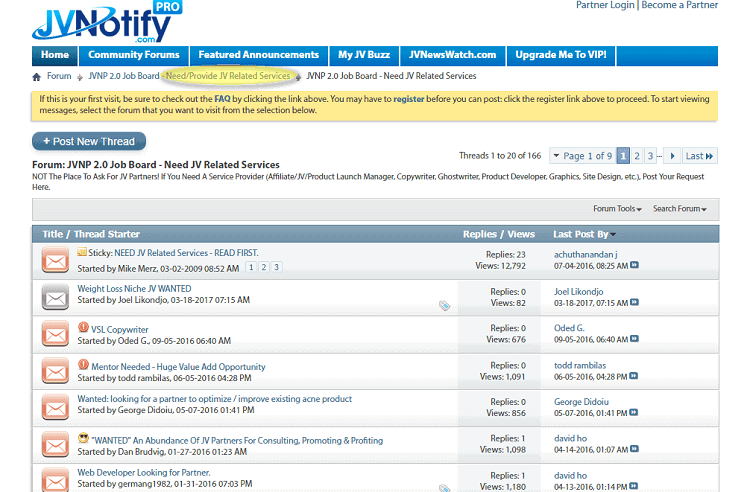750x492 pixels.
Task: Open envelope icon for Sticky NEED JV thread
Action: click(55, 260)
